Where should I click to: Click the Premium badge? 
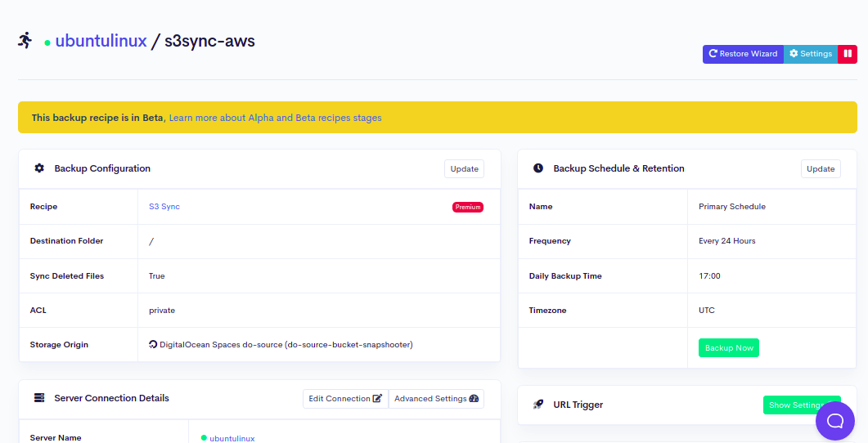tap(468, 207)
